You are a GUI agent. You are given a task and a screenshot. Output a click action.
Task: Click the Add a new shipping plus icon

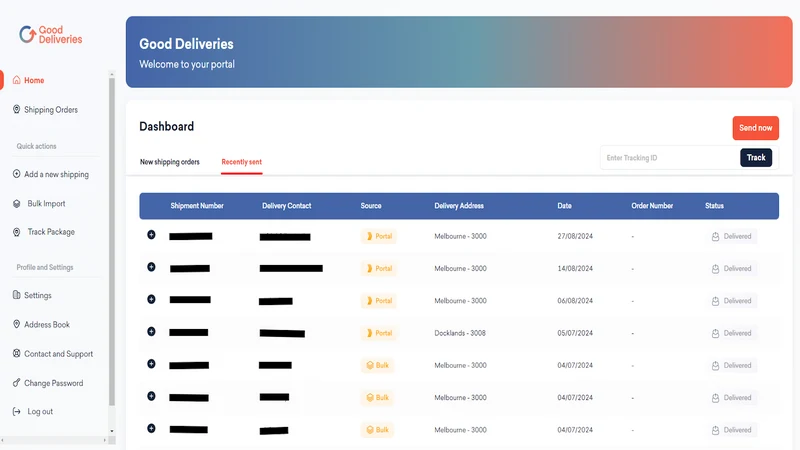(x=16, y=174)
